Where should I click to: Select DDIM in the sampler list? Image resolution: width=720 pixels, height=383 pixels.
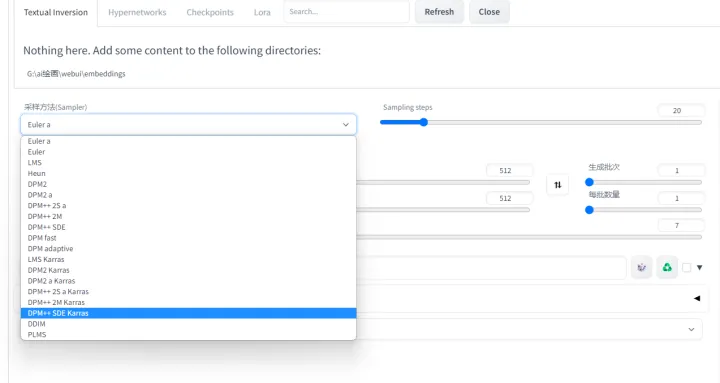pyautogui.click(x=188, y=324)
